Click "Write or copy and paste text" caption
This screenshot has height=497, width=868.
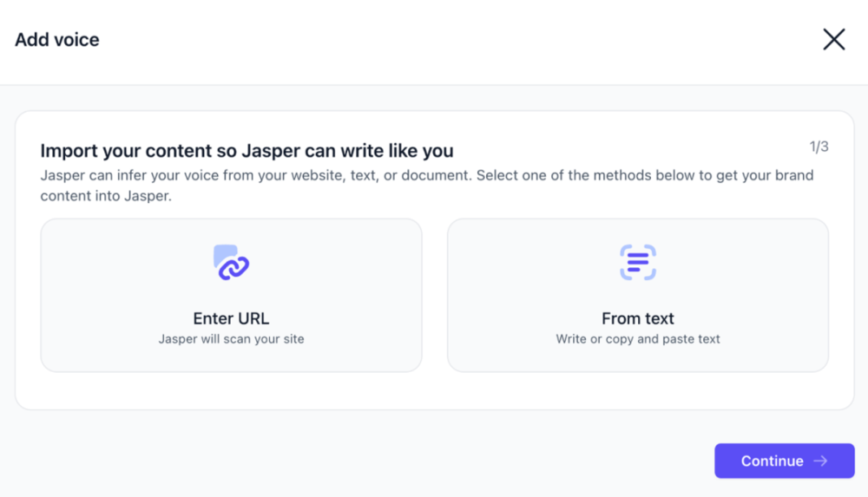point(638,339)
